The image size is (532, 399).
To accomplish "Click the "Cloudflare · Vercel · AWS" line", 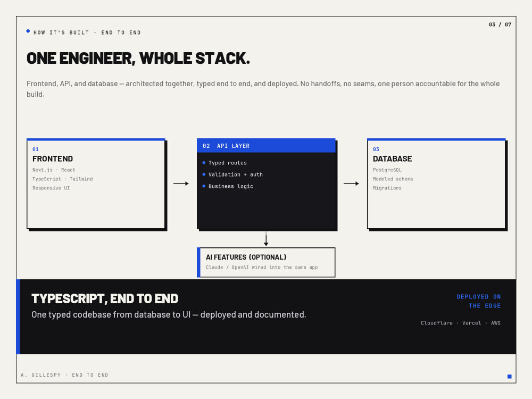I will 461,323.
